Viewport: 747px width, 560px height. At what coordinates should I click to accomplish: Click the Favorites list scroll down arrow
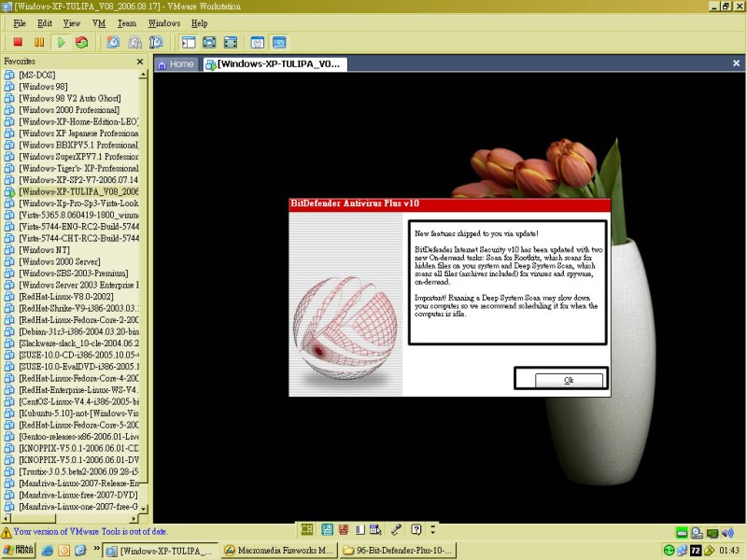tap(143, 509)
